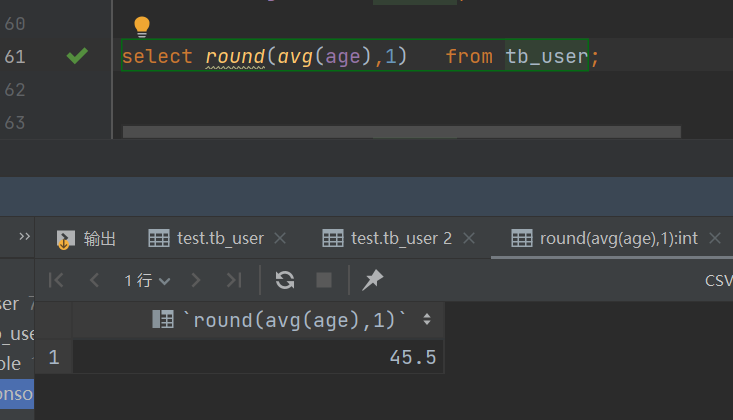The width and height of the screenshot is (733, 420).
Task: Close the test.tb_user 2 tab
Action: [x=469, y=238]
